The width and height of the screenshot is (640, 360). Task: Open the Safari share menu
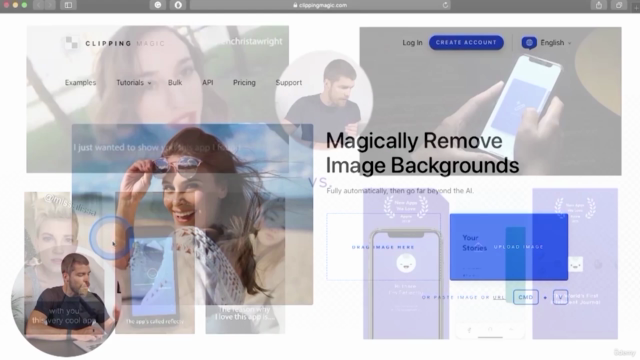(599, 5)
